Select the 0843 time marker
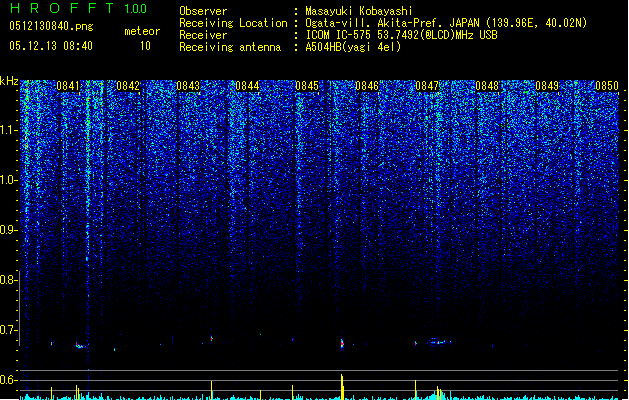Image resolution: width=629 pixels, height=400 pixels. (x=188, y=86)
